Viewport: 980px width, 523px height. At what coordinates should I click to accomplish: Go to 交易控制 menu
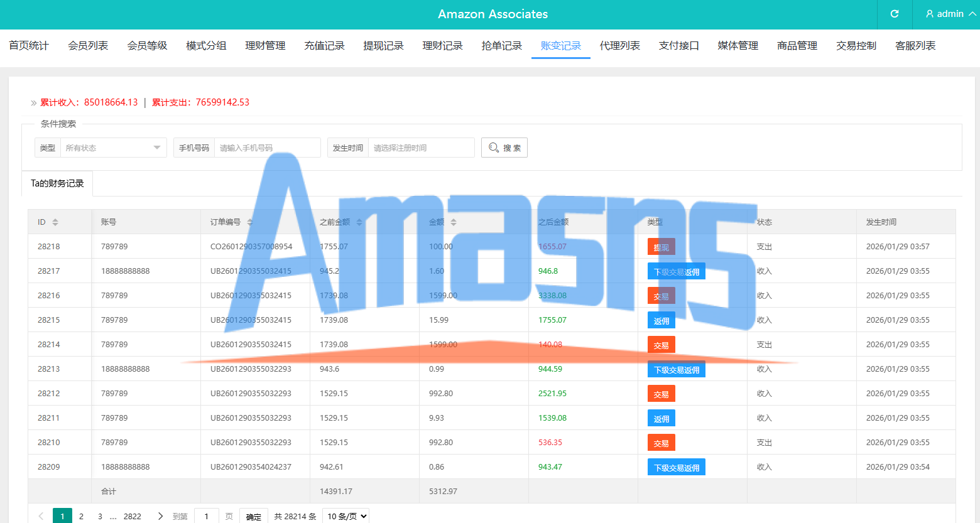pos(856,46)
